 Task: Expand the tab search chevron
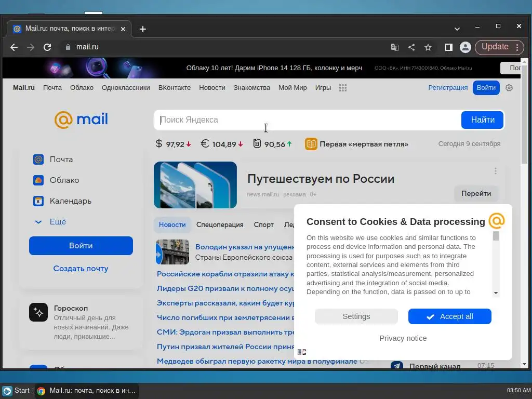[457, 29]
